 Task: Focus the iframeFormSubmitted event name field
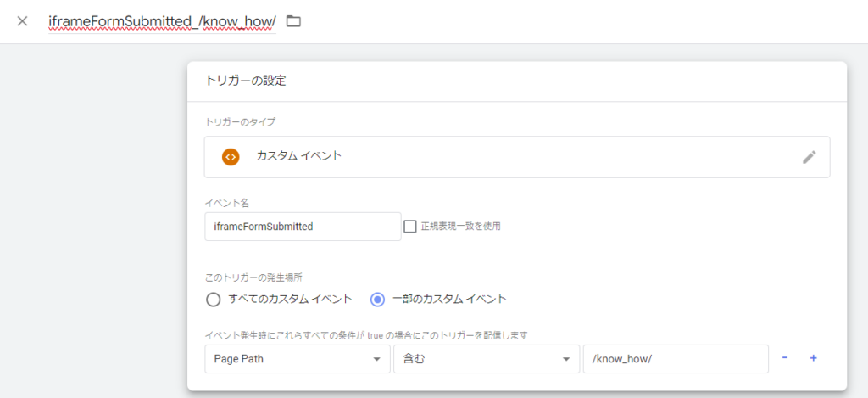[302, 227]
